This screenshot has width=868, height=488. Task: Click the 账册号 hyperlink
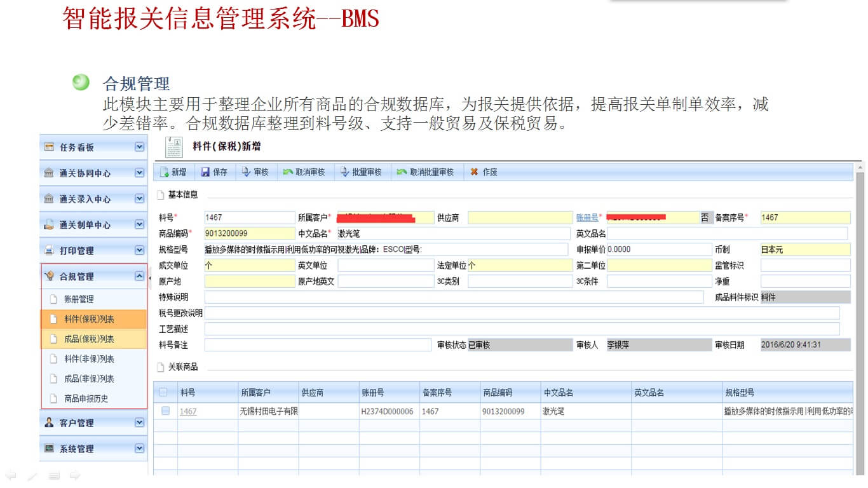(588, 217)
